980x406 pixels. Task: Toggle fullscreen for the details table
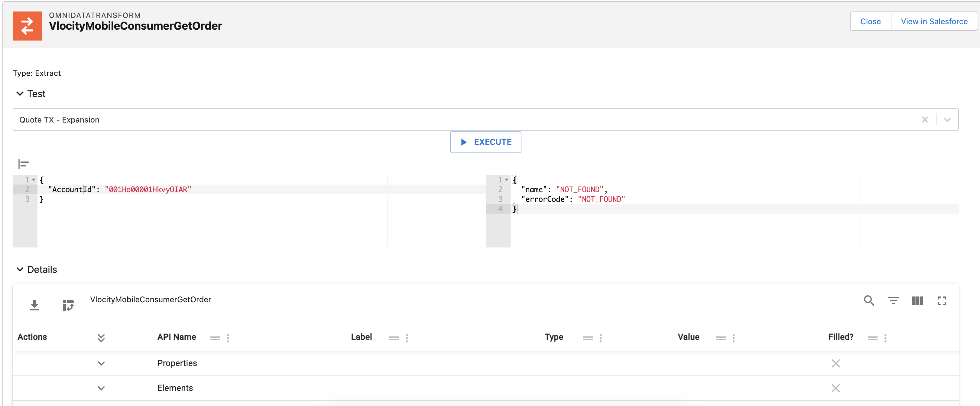pos(942,300)
